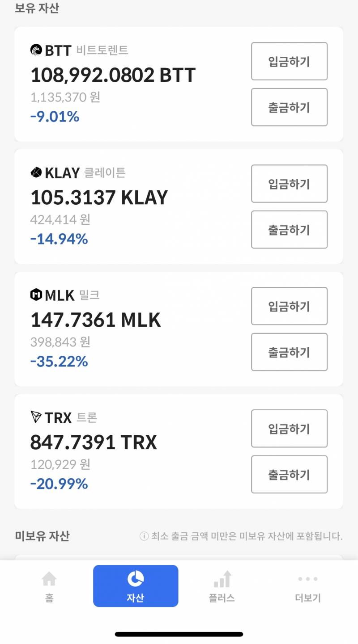This screenshot has height=644, width=358.
Task: Deposit MLK with 입금하기 button
Action: click(289, 306)
